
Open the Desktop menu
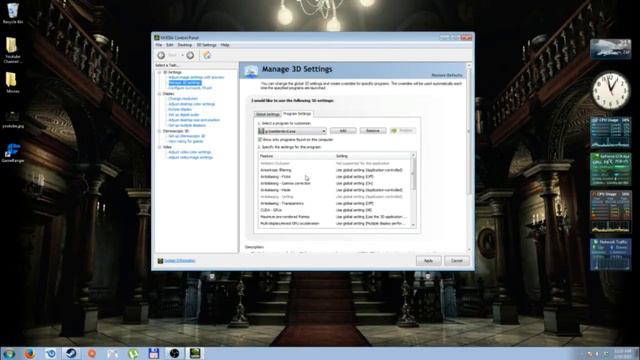click(184, 45)
